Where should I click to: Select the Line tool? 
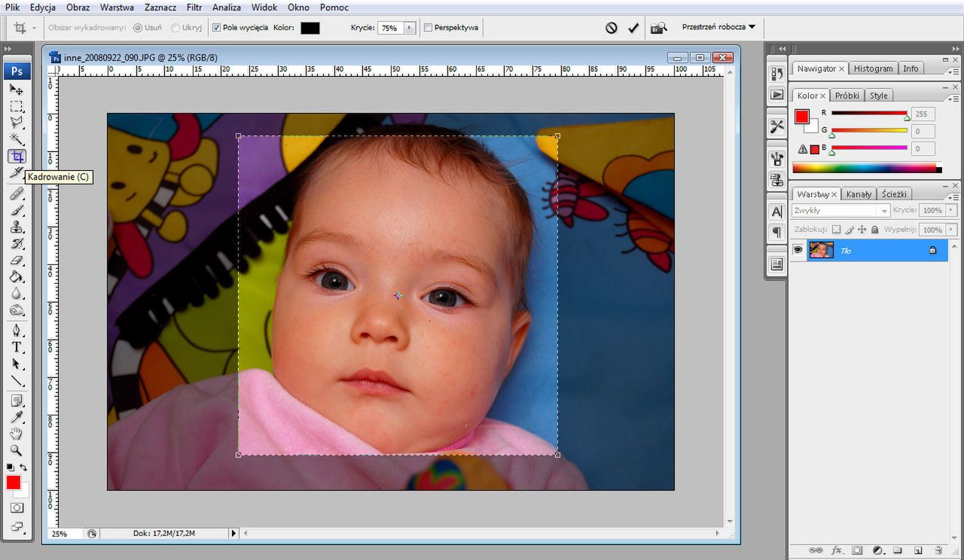pyautogui.click(x=17, y=380)
